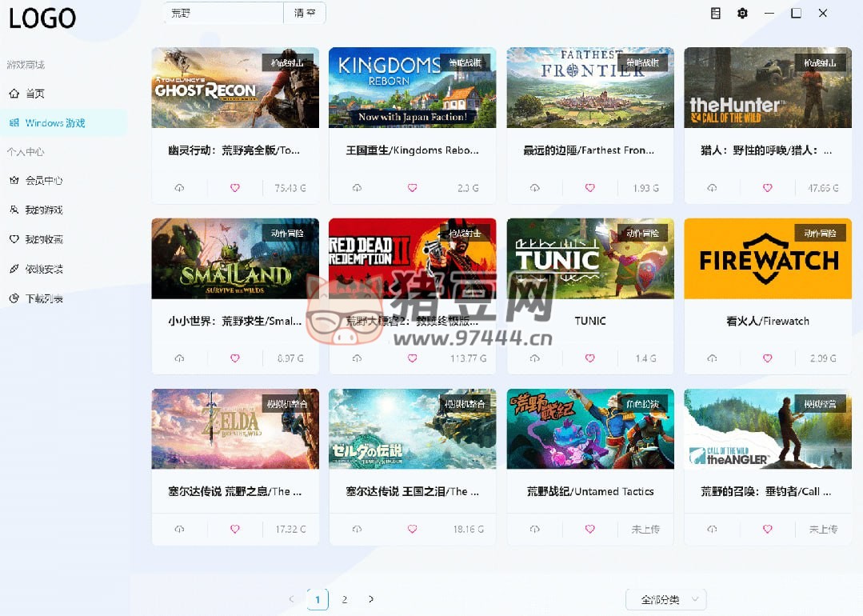Click the download icon on Ghost Recon card

click(x=179, y=188)
